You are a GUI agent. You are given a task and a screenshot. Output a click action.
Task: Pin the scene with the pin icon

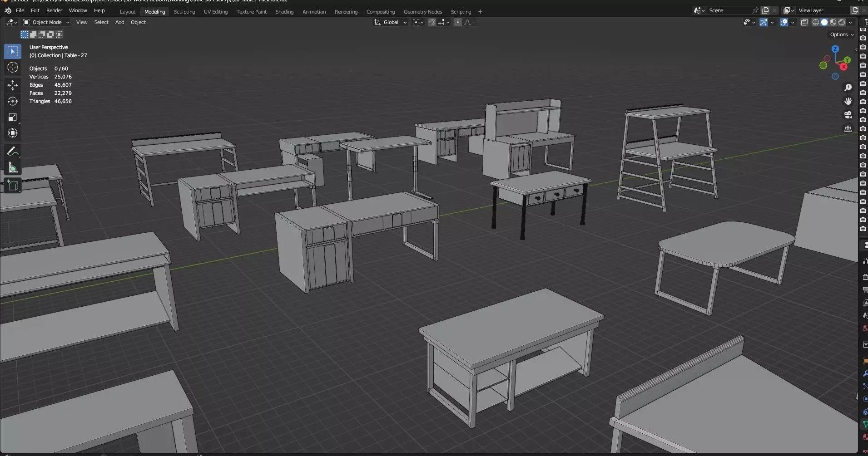tap(755, 10)
